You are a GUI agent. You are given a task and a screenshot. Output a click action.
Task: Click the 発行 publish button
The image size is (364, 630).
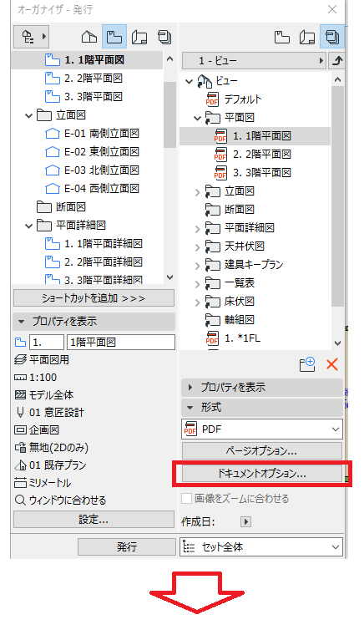[127, 546]
